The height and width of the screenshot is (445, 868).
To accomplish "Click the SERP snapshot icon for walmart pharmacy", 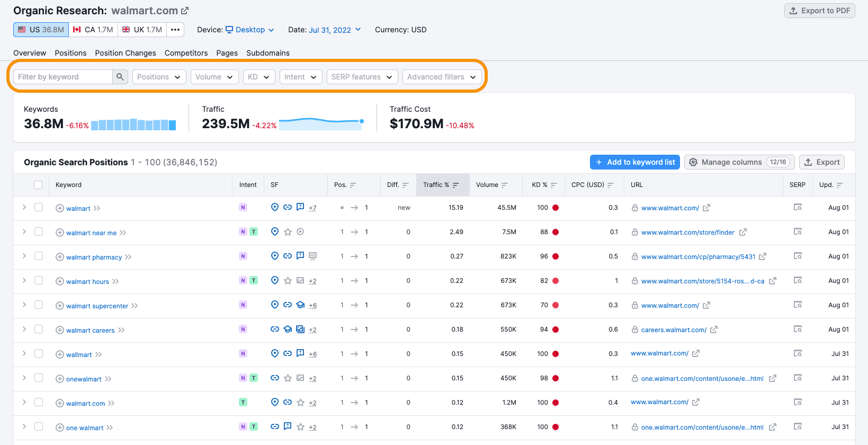I will pyautogui.click(x=798, y=256).
